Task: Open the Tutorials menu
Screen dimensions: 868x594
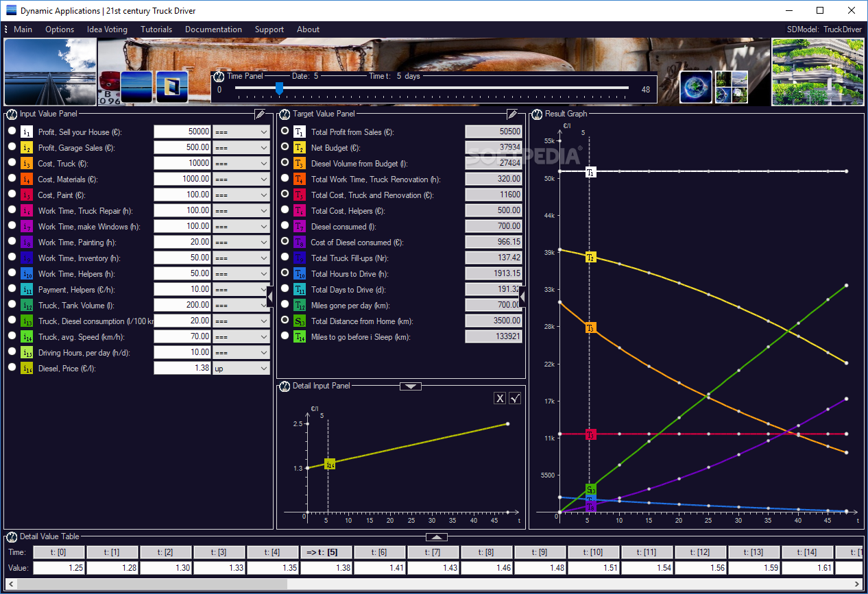Action: coord(156,29)
